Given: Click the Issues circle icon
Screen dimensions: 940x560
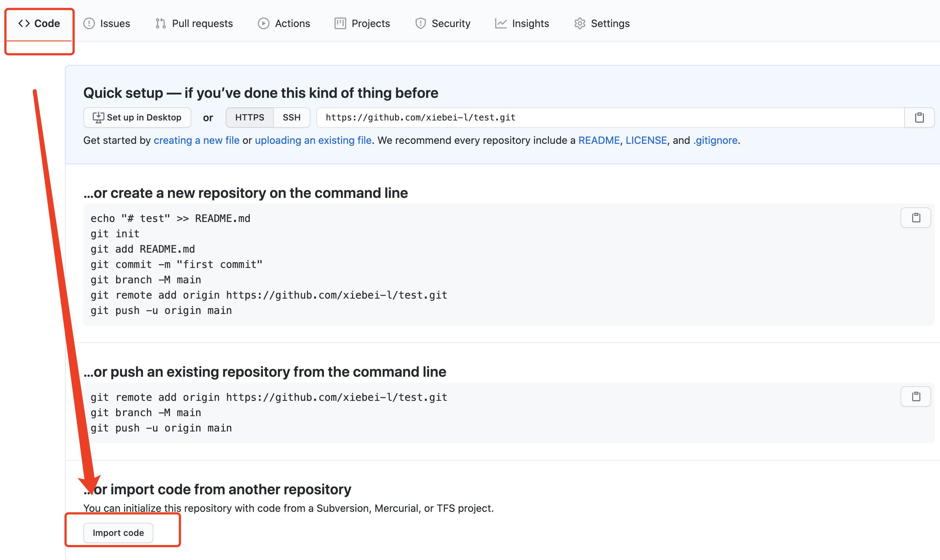Looking at the screenshot, I should 89,23.
